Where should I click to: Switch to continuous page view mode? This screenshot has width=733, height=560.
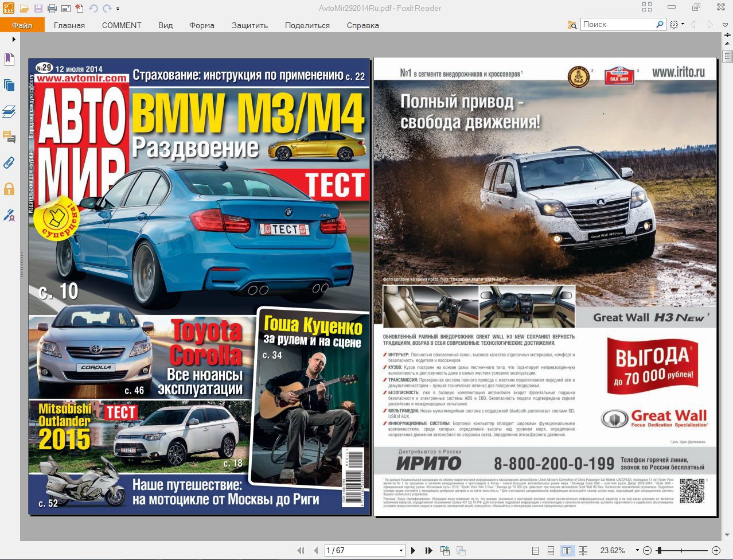pyautogui.click(x=551, y=550)
